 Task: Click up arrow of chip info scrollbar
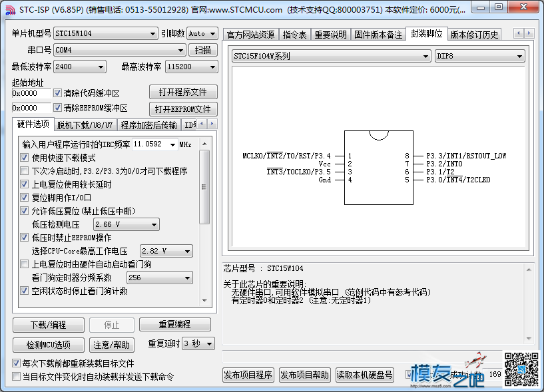tap(529, 270)
